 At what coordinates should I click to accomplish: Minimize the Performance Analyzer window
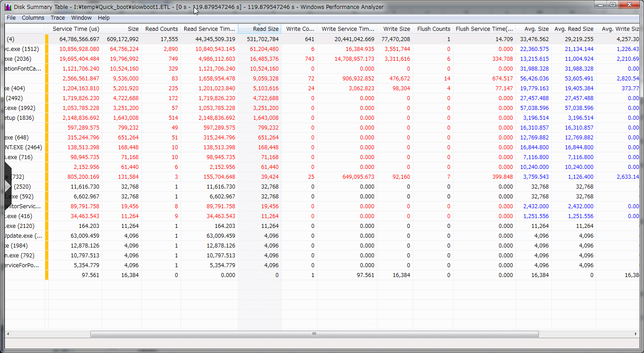(601, 5)
